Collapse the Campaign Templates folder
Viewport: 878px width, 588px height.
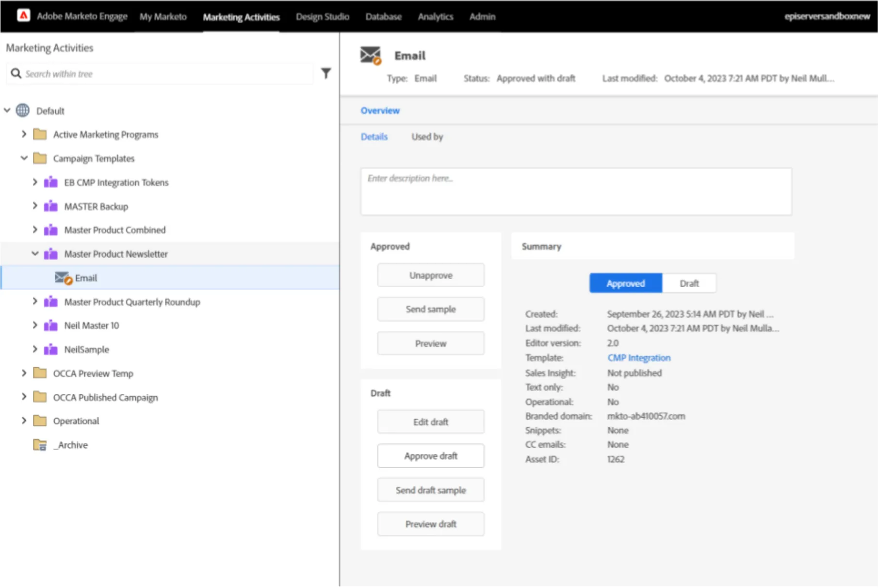pyautogui.click(x=24, y=158)
